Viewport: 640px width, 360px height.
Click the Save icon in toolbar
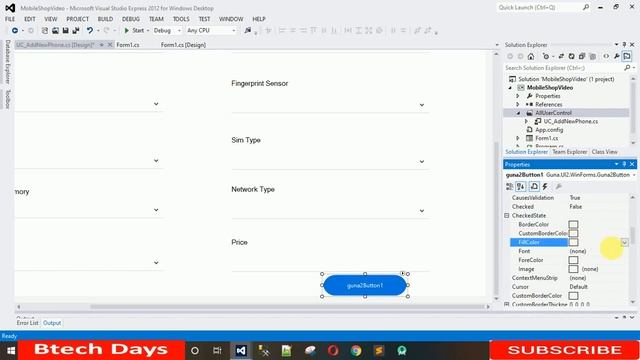click(65, 31)
